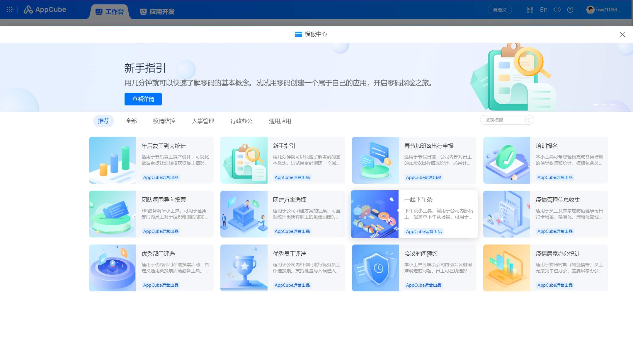633x364 pixels.
Task: Click AppCube运营出品 tag on 疫情居家办公统计 card
Action: [x=555, y=285]
